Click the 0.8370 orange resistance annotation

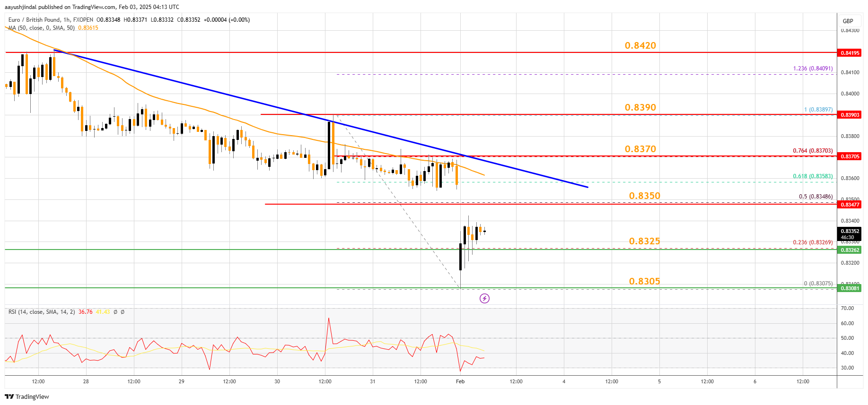coord(640,149)
